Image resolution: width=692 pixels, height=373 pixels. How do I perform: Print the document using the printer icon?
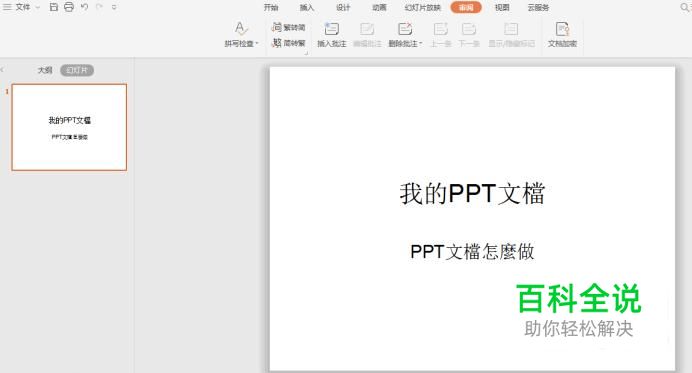click(x=69, y=7)
